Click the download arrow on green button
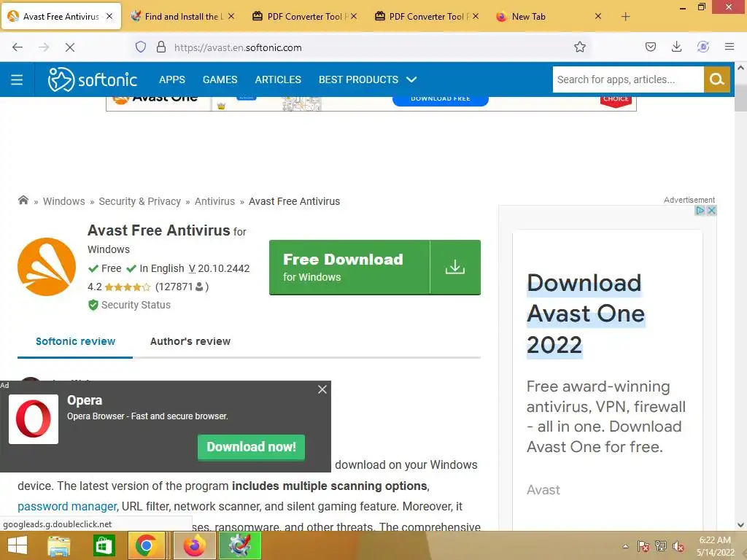The image size is (747, 560). 455,267
